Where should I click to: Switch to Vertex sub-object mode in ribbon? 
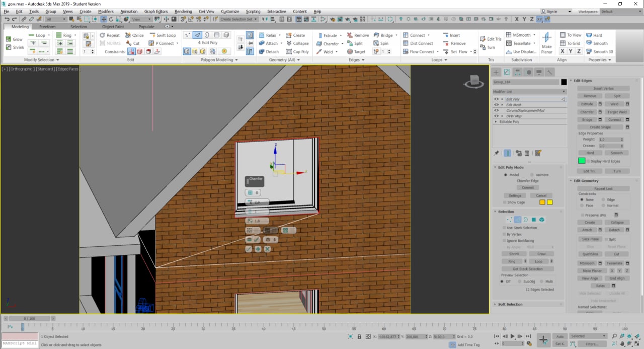[x=188, y=35]
